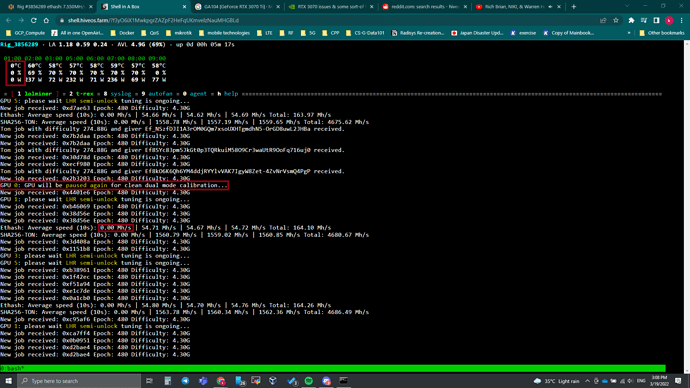690x388 pixels.
Task: Open Spotify from the taskbar
Action: click(308, 381)
